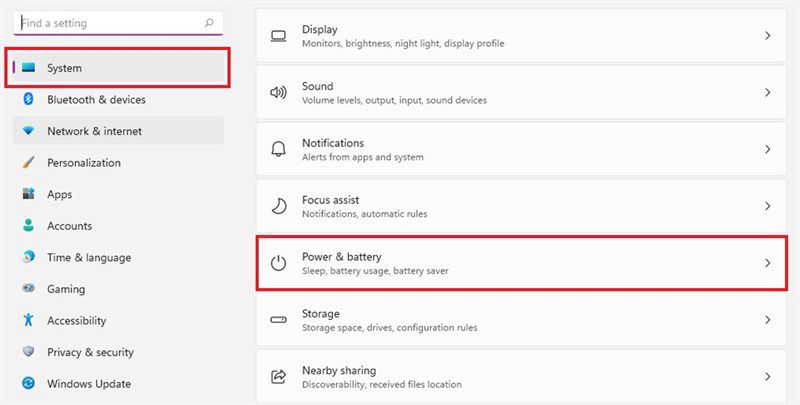Click the Windows Update sync icon
This screenshot has width=800, height=405.
pyautogui.click(x=29, y=383)
